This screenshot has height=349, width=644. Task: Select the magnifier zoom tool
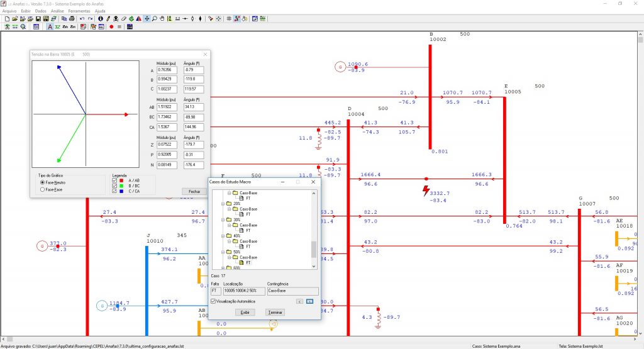point(155,19)
